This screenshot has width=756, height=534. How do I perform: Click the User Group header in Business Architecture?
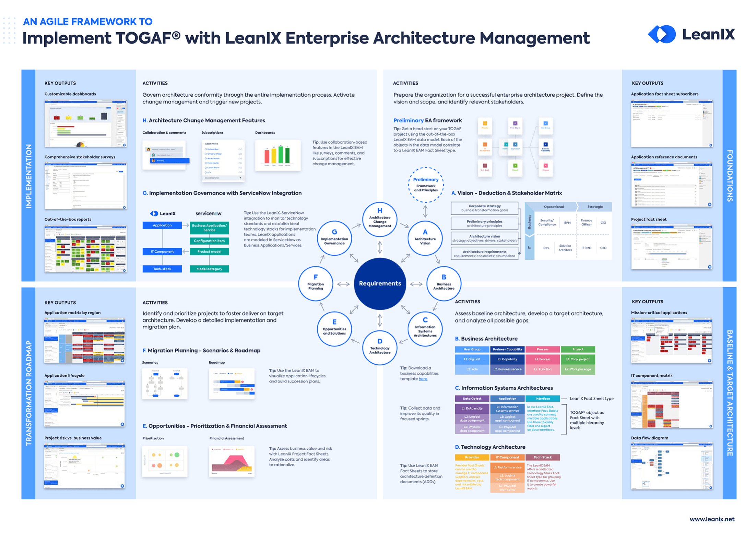click(x=472, y=349)
